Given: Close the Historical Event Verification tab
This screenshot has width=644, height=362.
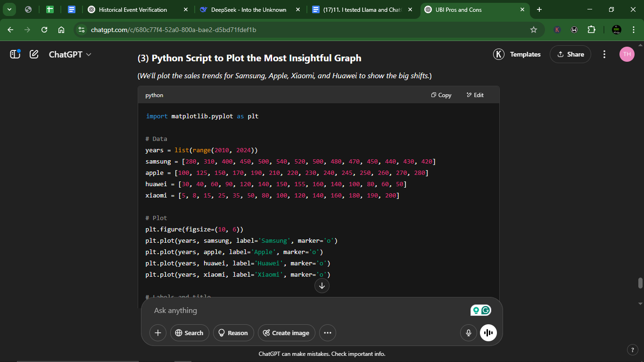Looking at the screenshot, I should (185, 9).
